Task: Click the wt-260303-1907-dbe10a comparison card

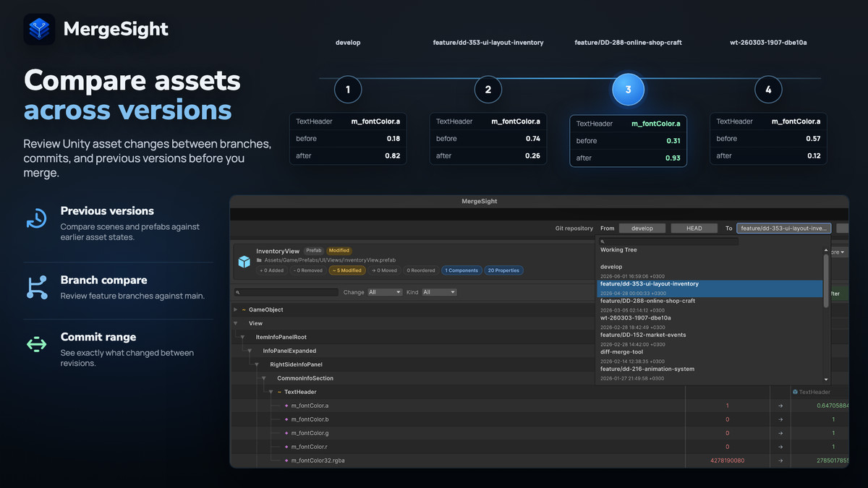Action: pyautogui.click(x=768, y=139)
